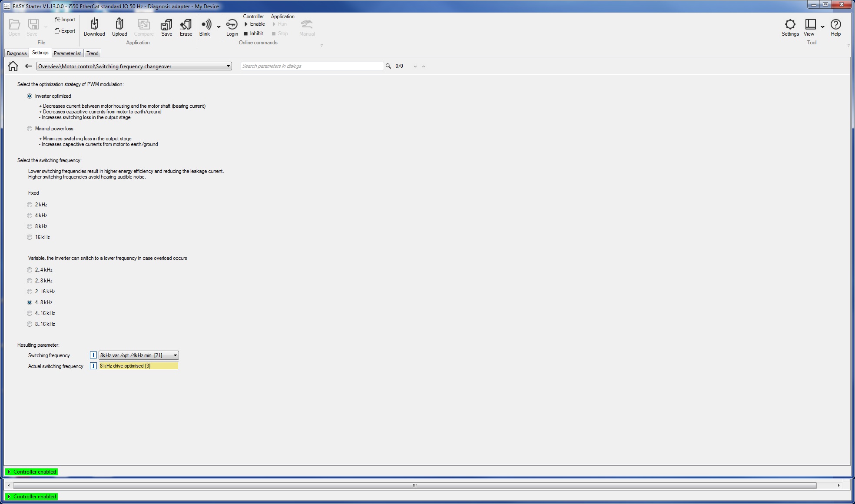Click the back arrow navigation icon

click(29, 66)
